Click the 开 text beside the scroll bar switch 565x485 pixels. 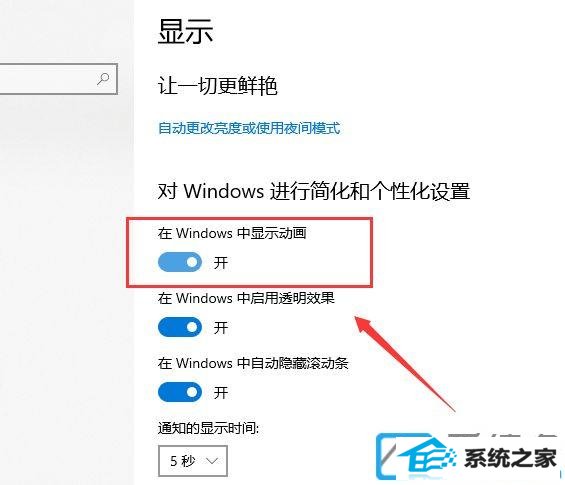pos(221,392)
